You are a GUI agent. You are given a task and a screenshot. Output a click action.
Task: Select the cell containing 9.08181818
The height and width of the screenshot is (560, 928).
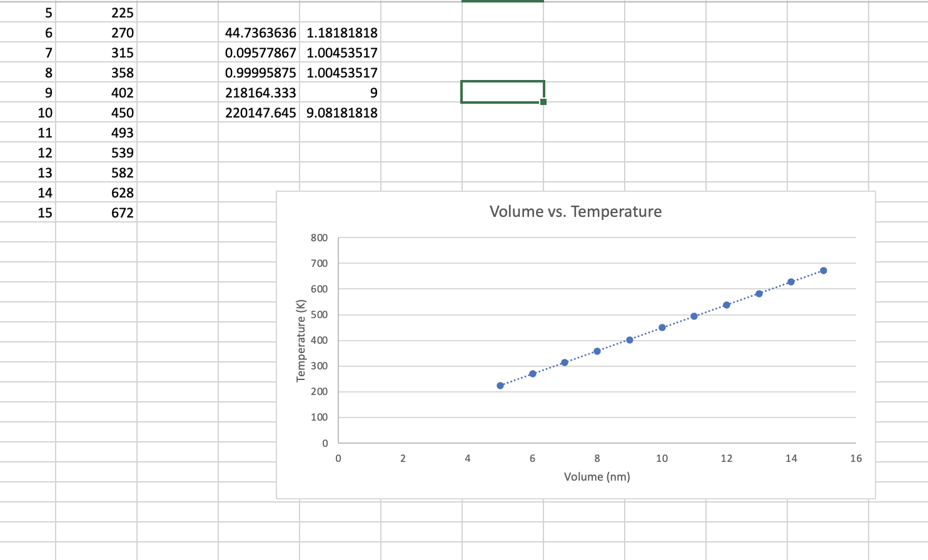341,112
